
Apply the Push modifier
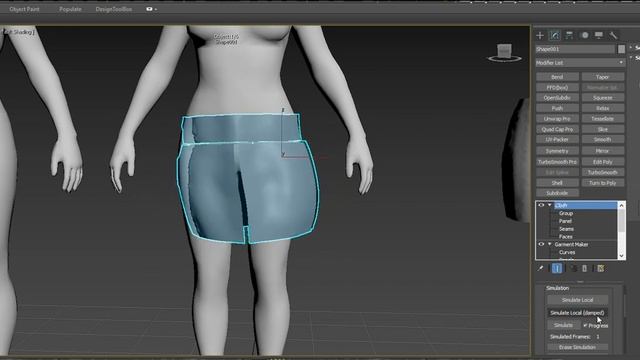[x=557, y=108]
